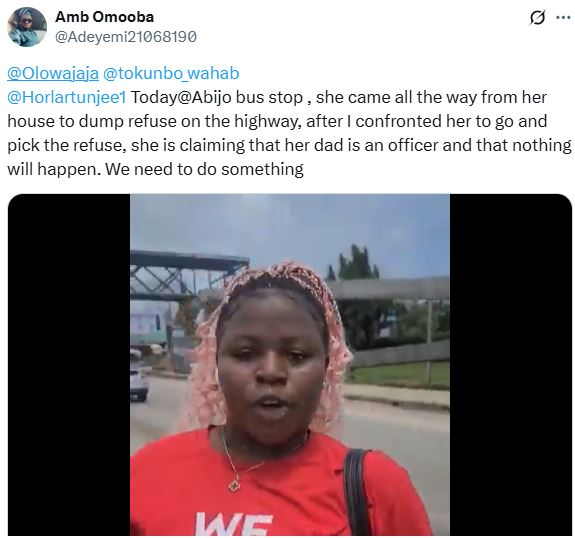Click the black bar right of the video
This screenshot has width=575, height=538.
point(511,365)
